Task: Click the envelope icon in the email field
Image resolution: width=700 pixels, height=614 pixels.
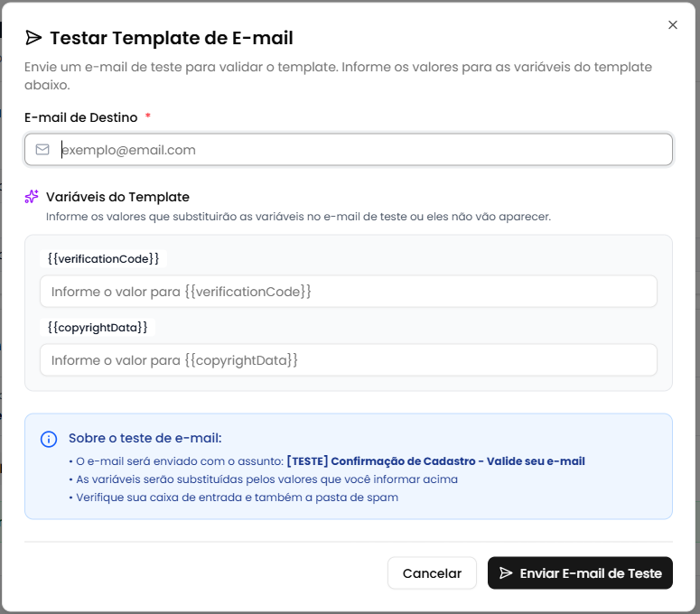Action: 42,150
